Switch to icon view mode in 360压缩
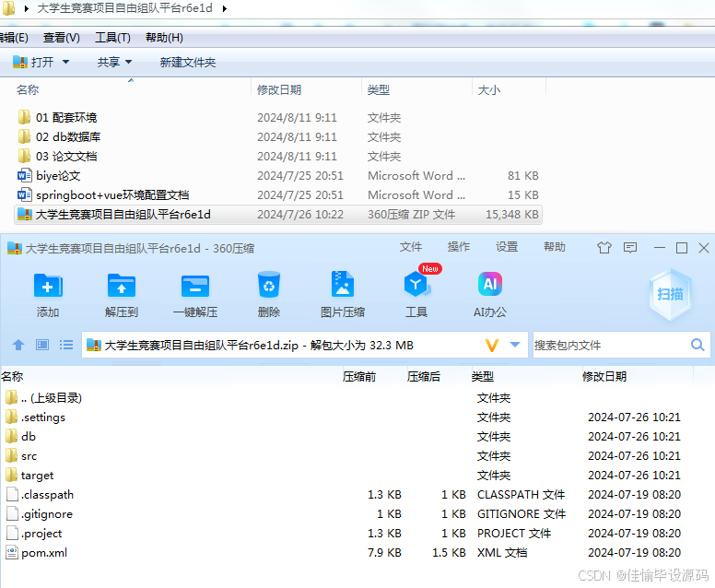Viewport: 715px width, 588px height. click(x=42, y=345)
